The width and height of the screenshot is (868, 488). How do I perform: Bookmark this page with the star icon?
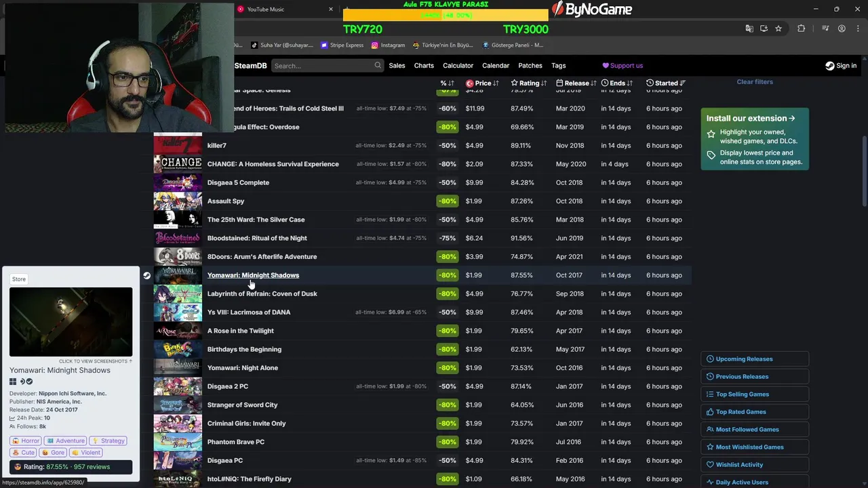point(778,28)
